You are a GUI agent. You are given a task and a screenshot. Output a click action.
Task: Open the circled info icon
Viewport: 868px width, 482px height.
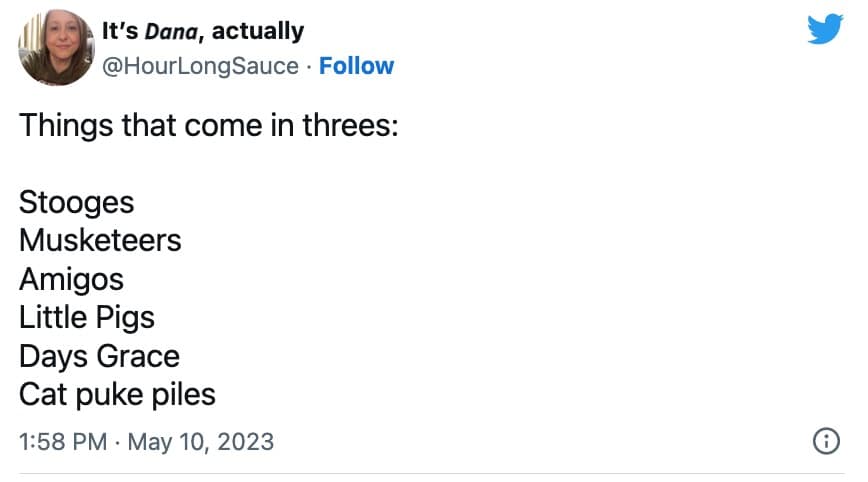click(826, 441)
